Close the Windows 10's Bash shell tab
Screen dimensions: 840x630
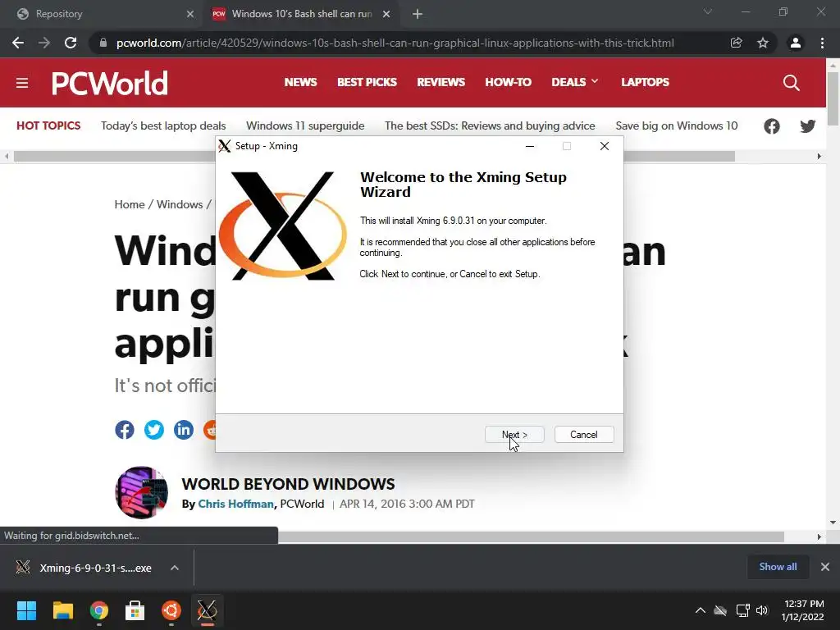click(x=386, y=14)
